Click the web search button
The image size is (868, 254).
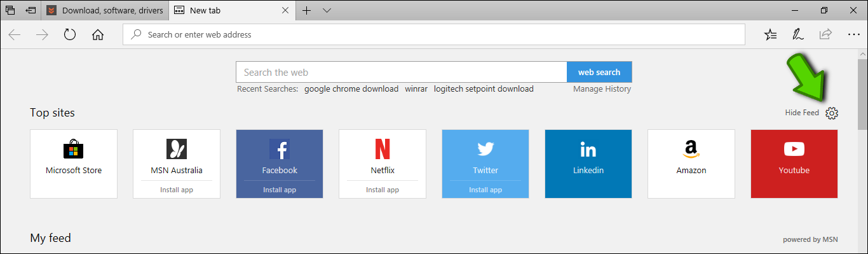click(599, 72)
